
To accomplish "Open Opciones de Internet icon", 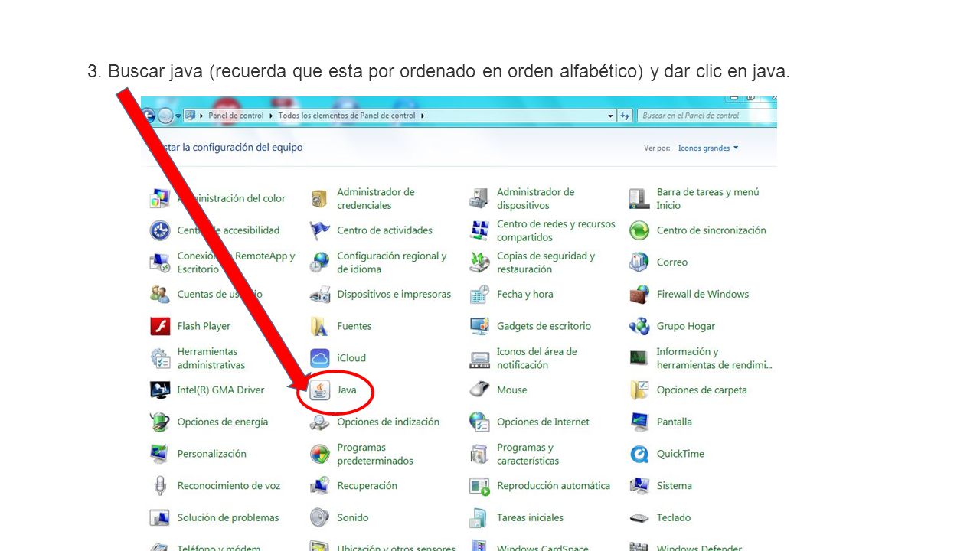I will click(x=479, y=422).
